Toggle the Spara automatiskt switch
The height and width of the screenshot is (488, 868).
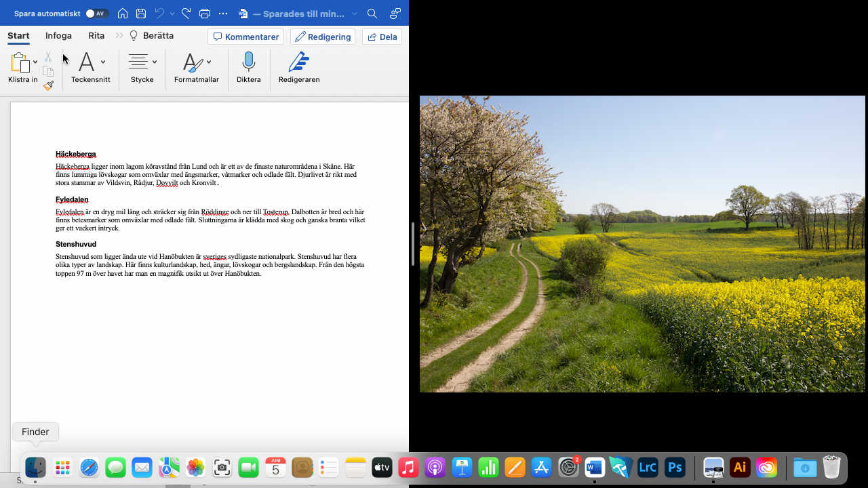(x=97, y=14)
